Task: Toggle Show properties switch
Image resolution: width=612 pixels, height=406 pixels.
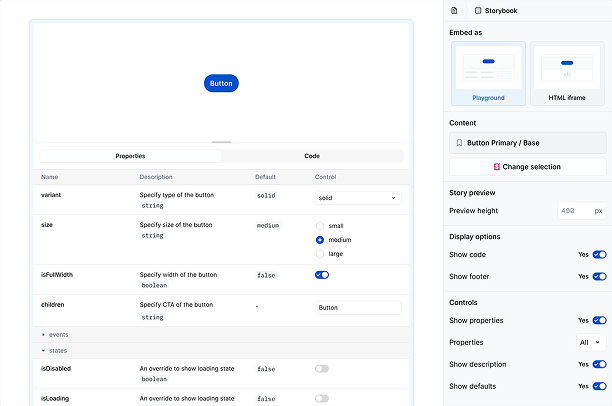Action: coord(600,320)
